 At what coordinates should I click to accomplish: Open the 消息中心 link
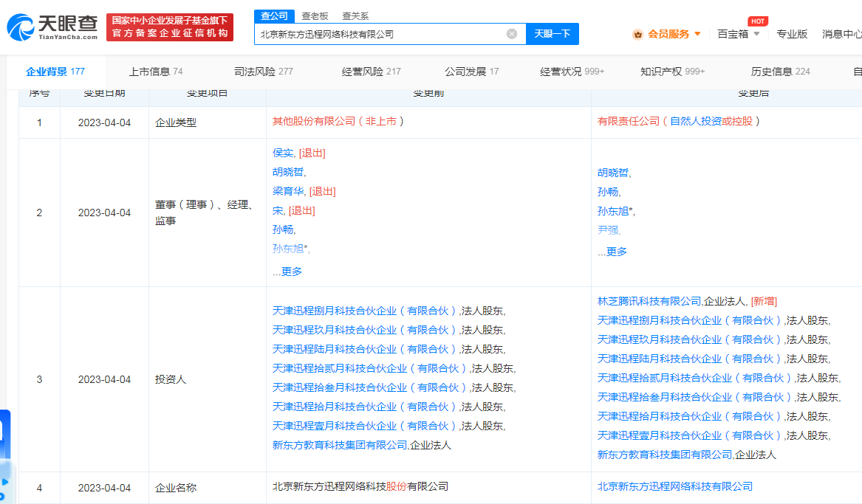coord(841,34)
